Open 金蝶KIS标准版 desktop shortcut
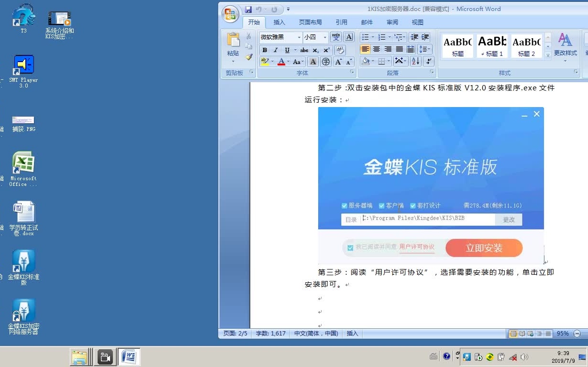 23,268
